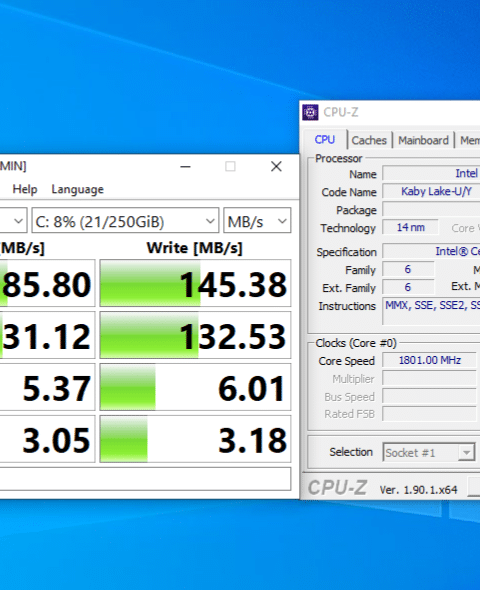Image resolution: width=480 pixels, height=590 pixels.
Task: Click the write result 3.18
Action: 195,439
